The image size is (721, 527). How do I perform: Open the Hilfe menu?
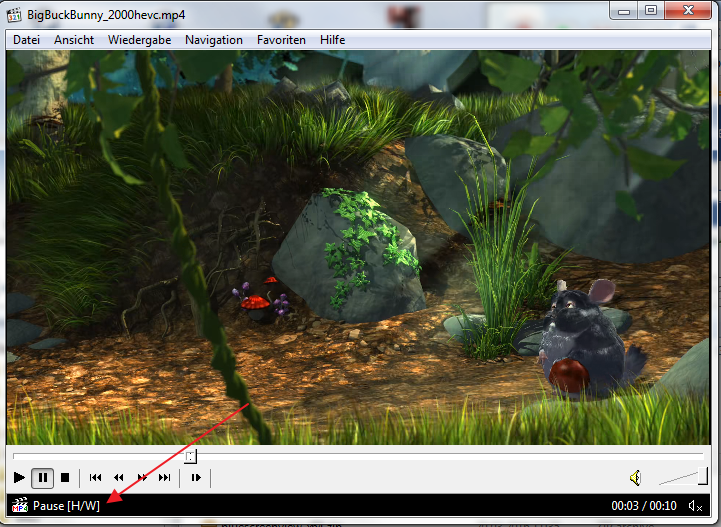[332, 40]
